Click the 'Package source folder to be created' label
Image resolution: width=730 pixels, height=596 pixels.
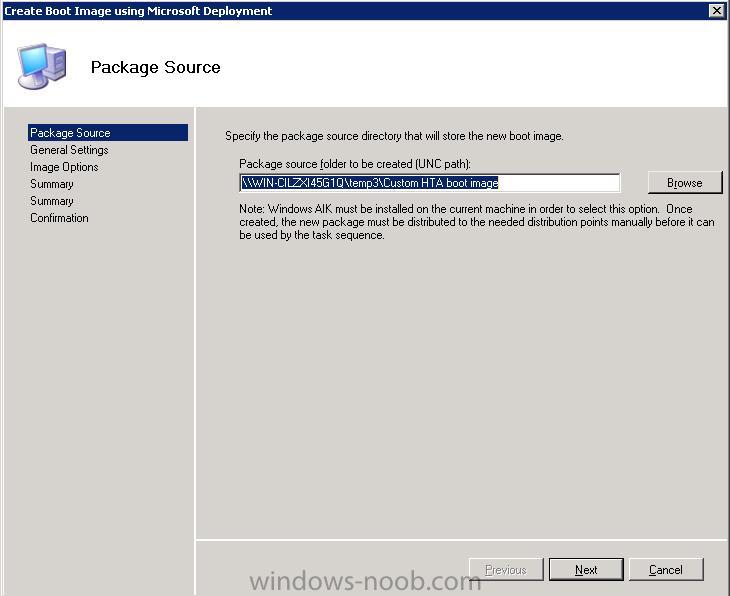coord(355,164)
